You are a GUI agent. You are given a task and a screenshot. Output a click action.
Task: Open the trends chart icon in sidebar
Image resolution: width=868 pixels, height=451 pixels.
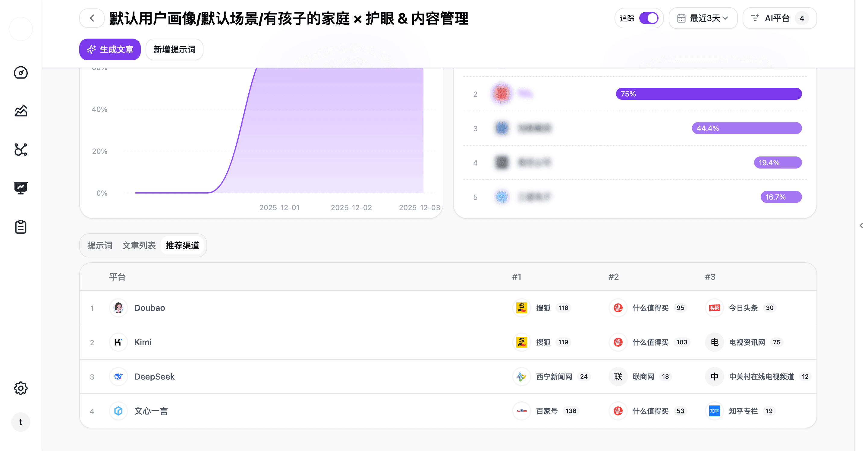pyautogui.click(x=20, y=111)
